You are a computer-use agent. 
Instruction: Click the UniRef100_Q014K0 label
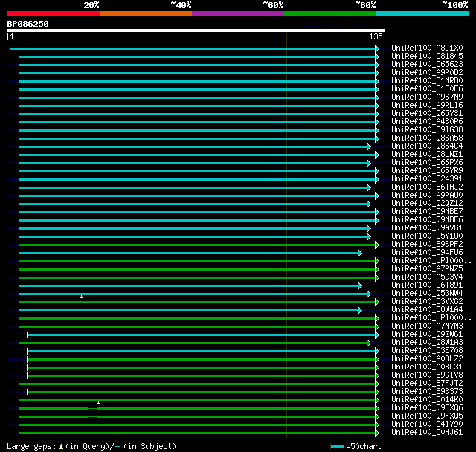click(x=427, y=400)
